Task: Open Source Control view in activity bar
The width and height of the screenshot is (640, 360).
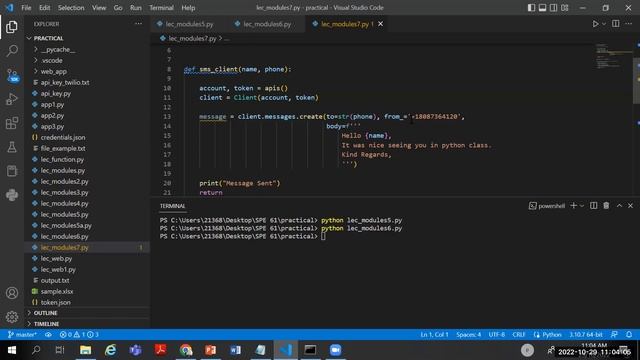Action: click(12, 76)
